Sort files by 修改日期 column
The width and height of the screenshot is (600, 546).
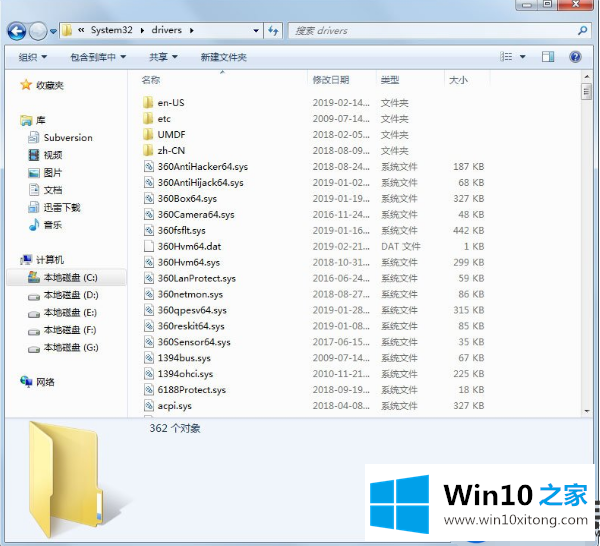(x=331, y=80)
